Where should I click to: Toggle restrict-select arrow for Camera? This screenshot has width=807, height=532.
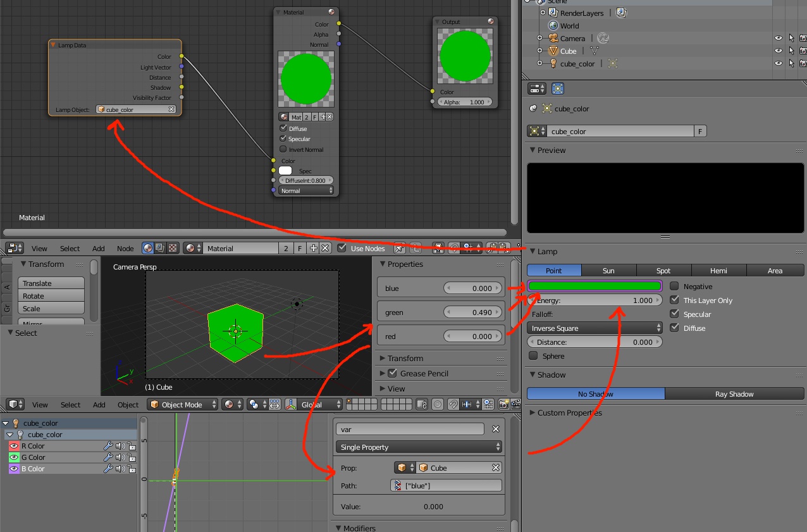tap(791, 38)
